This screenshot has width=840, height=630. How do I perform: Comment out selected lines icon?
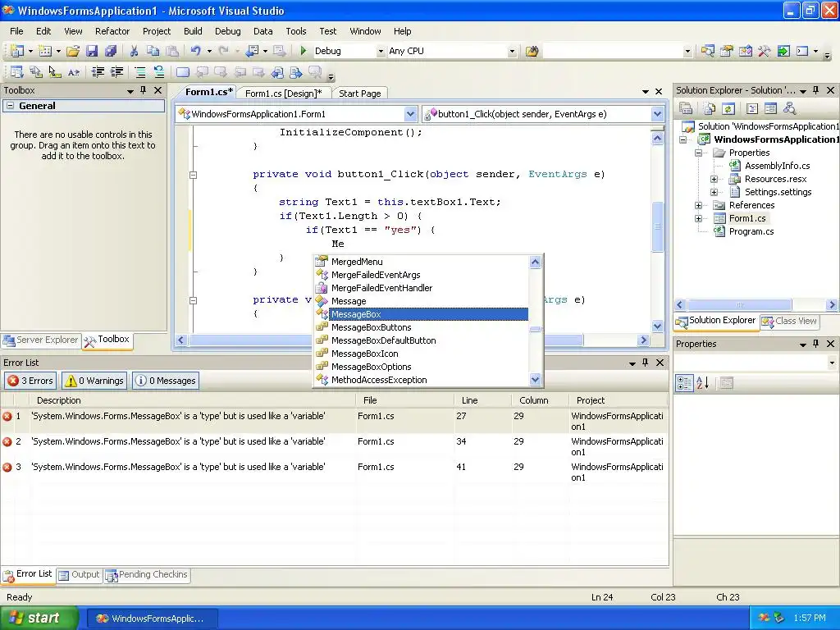(139, 72)
